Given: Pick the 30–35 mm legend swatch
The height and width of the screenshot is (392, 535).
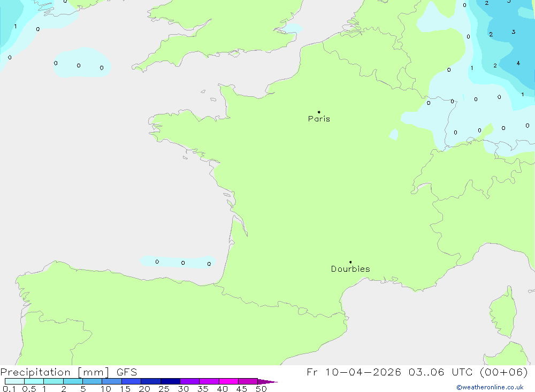Looking at the screenshot, I should (x=190, y=381).
